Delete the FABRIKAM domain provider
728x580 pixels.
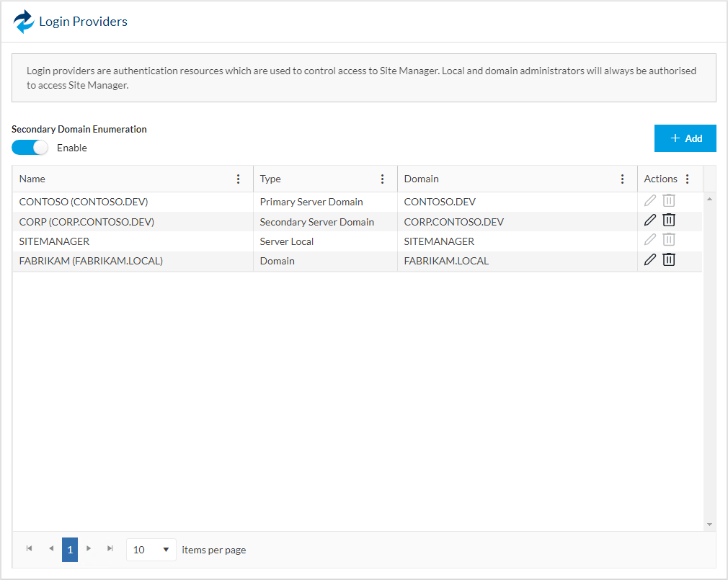(x=669, y=259)
